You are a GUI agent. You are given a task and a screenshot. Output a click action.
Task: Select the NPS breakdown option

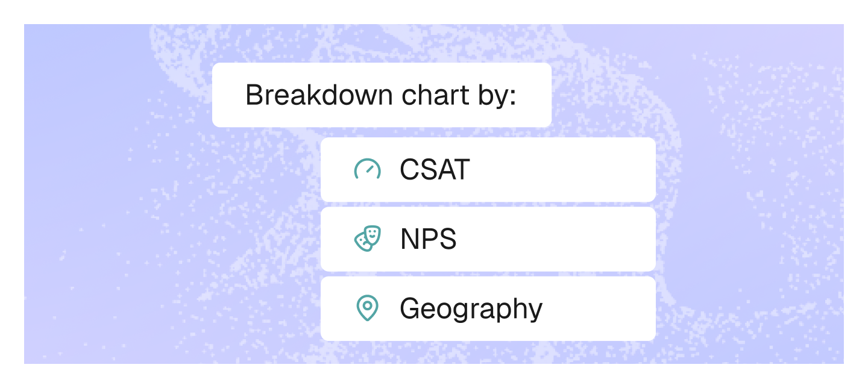click(x=488, y=239)
